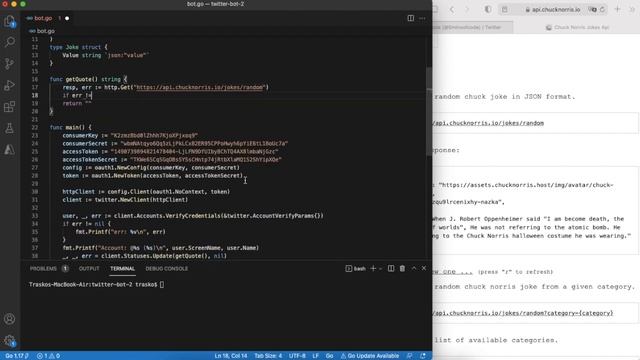This screenshot has height=360, width=640.
Task: Open the Azure view in activity bar
Action: 9,150
